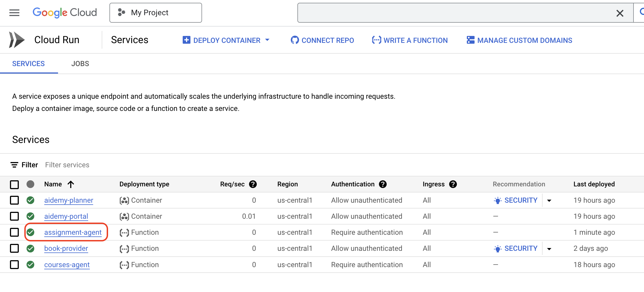This screenshot has height=292, width=644.
Task: Click the Cloud Run product logo icon
Action: (17, 40)
